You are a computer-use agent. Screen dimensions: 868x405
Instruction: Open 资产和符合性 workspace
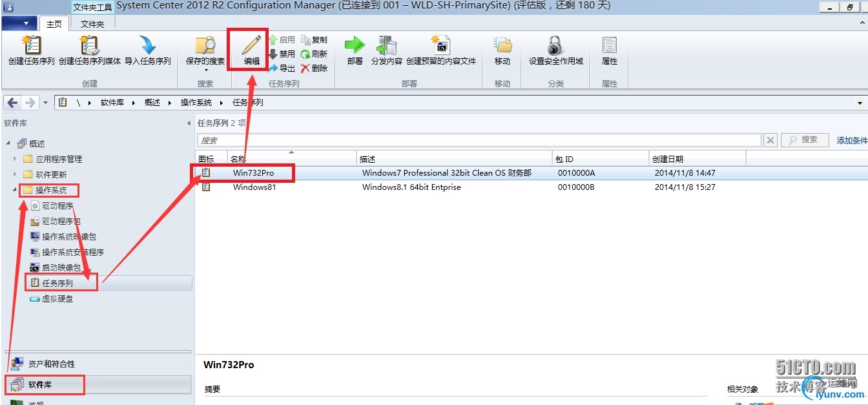coord(97,364)
